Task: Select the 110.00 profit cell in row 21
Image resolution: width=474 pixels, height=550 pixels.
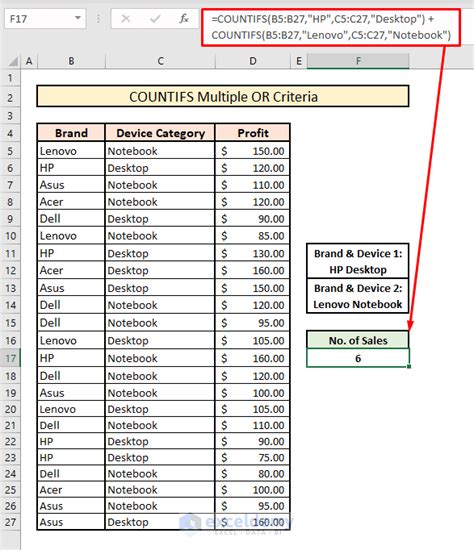Action: [x=253, y=425]
